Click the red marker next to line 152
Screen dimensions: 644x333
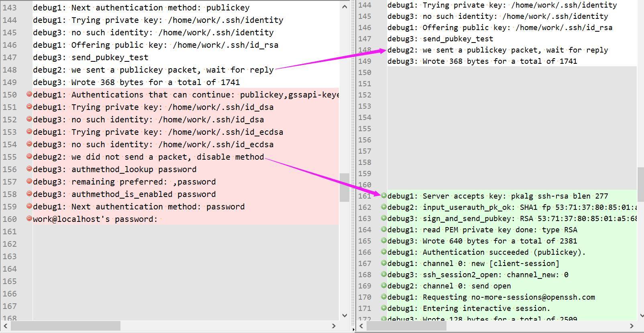tap(29, 119)
